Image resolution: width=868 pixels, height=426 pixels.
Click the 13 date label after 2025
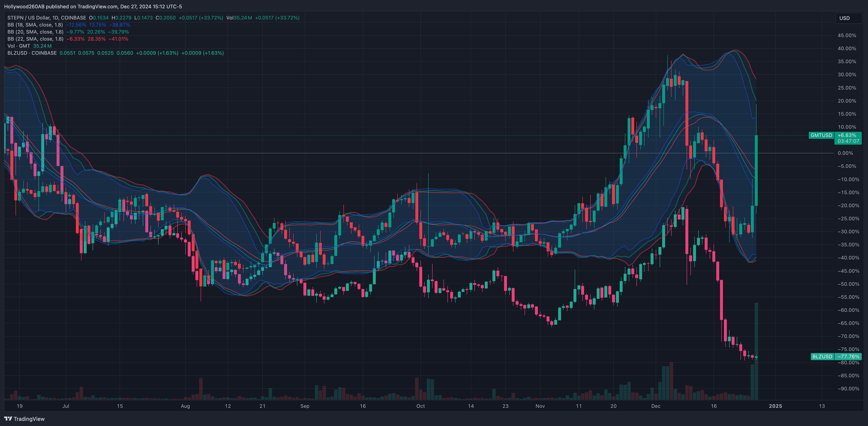[822, 406]
